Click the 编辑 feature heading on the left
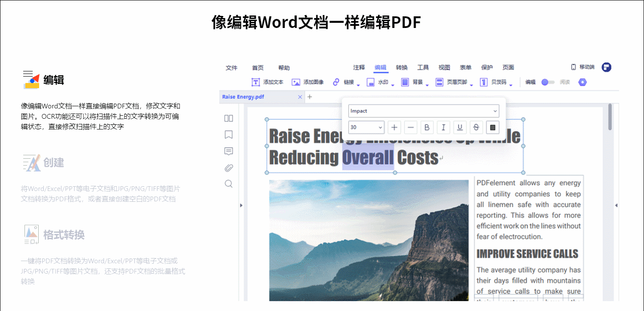 54,80
